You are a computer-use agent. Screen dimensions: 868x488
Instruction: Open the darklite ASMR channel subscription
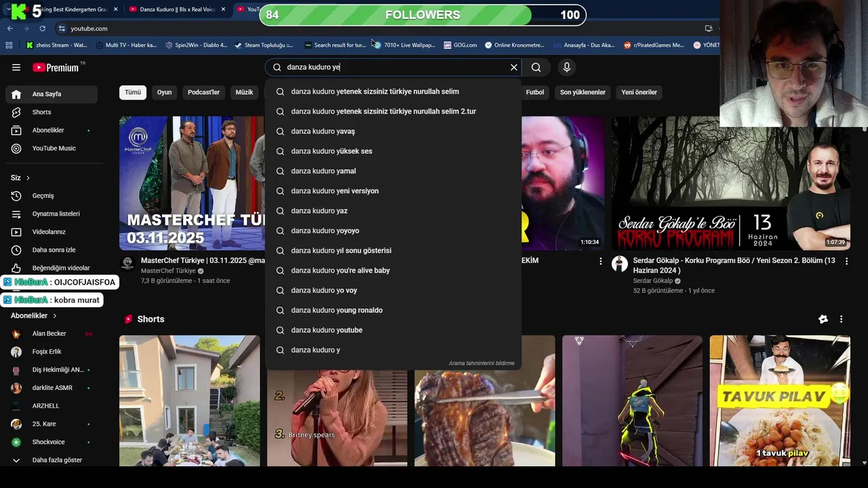point(52,388)
